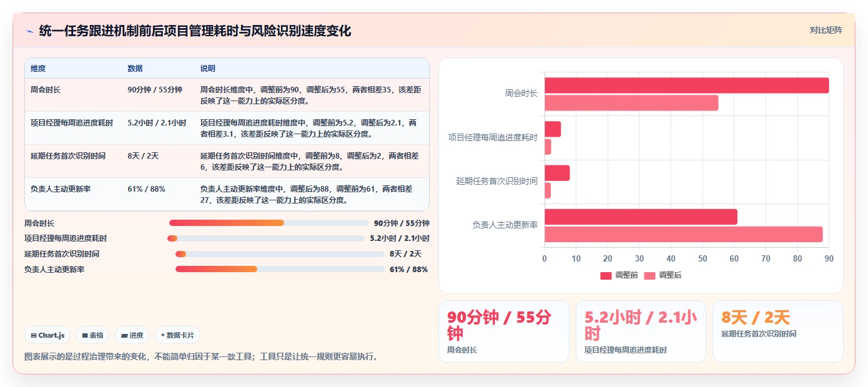This screenshot has height=387, width=868.
Task: Click the chart y-axis label 项目经理每周追进度耗时
Action: 493,137
